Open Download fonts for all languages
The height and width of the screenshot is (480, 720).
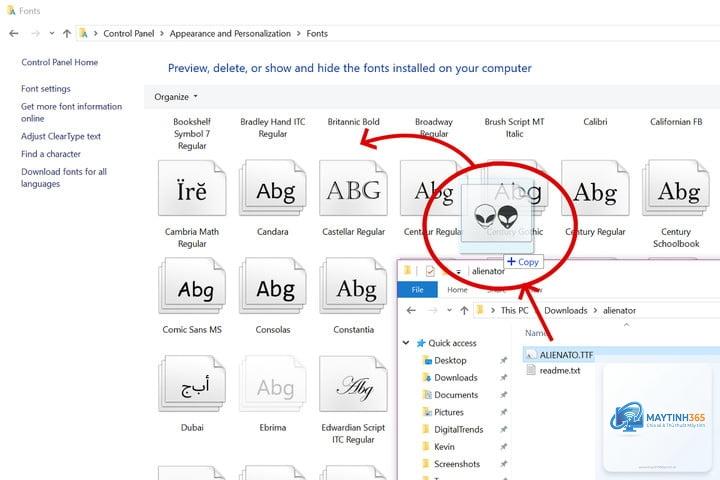pyautogui.click(x=64, y=177)
